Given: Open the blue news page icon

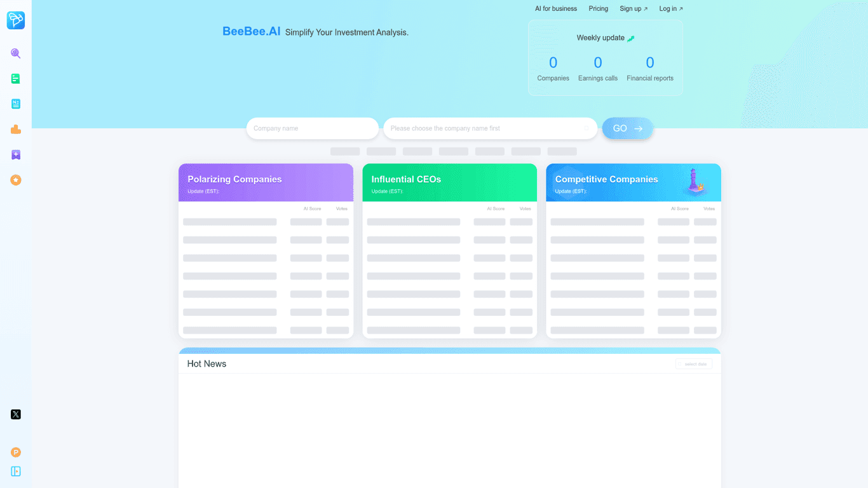Looking at the screenshot, I should pyautogui.click(x=16, y=104).
